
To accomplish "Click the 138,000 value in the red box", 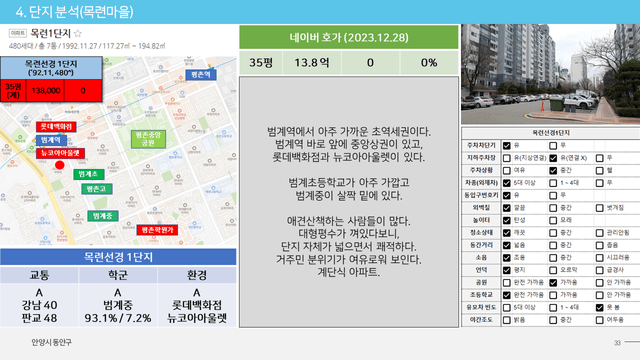I will (x=46, y=91).
